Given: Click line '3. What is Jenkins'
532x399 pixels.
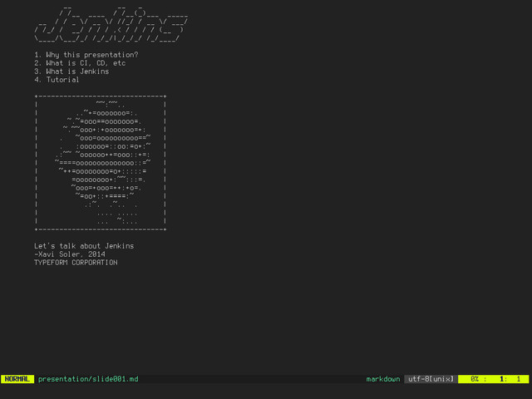Looking at the screenshot, I should (x=71, y=71).
